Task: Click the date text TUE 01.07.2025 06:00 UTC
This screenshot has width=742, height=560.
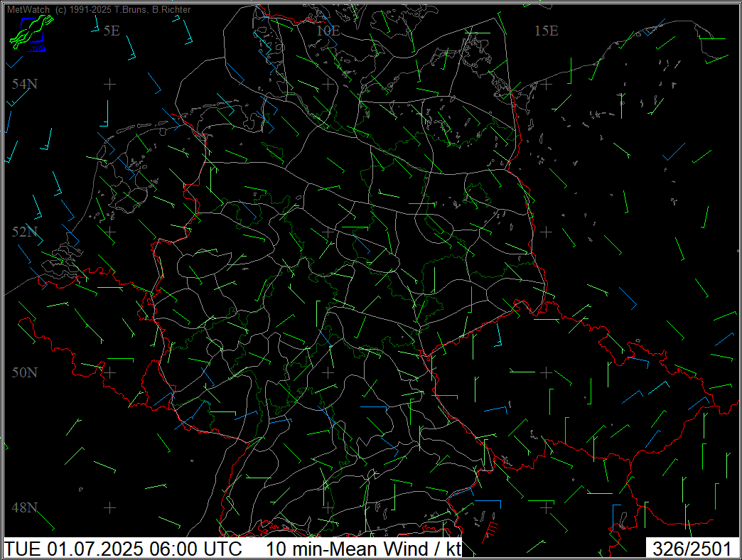Action: tap(124, 549)
